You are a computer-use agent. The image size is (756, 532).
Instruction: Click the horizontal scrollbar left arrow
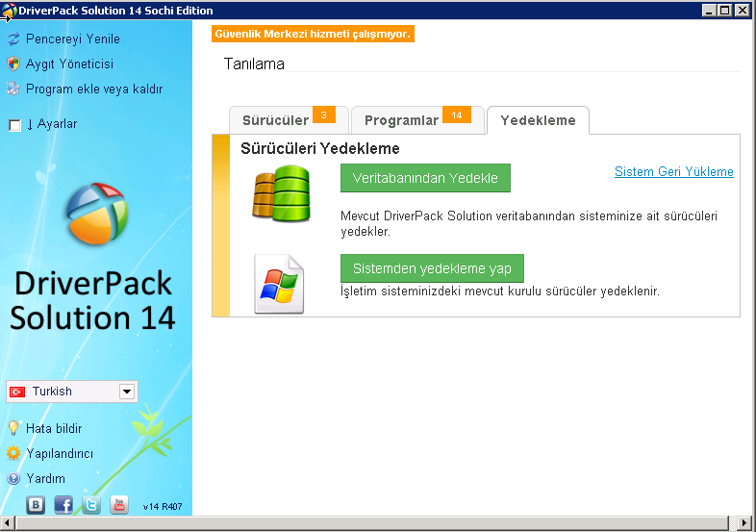pyautogui.click(x=8, y=522)
